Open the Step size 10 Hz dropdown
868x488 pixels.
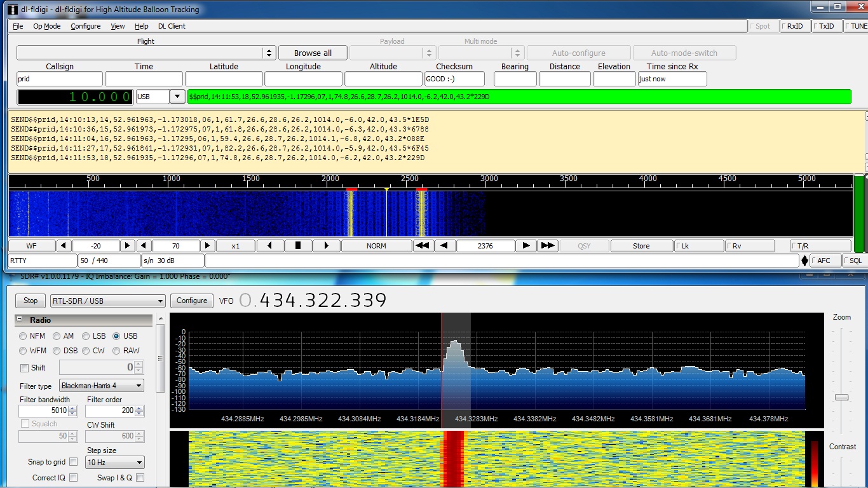pyautogui.click(x=115, y=463)
